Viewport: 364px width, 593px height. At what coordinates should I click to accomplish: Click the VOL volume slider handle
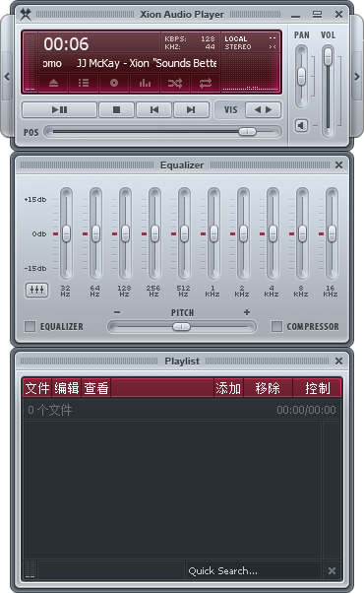329,56
